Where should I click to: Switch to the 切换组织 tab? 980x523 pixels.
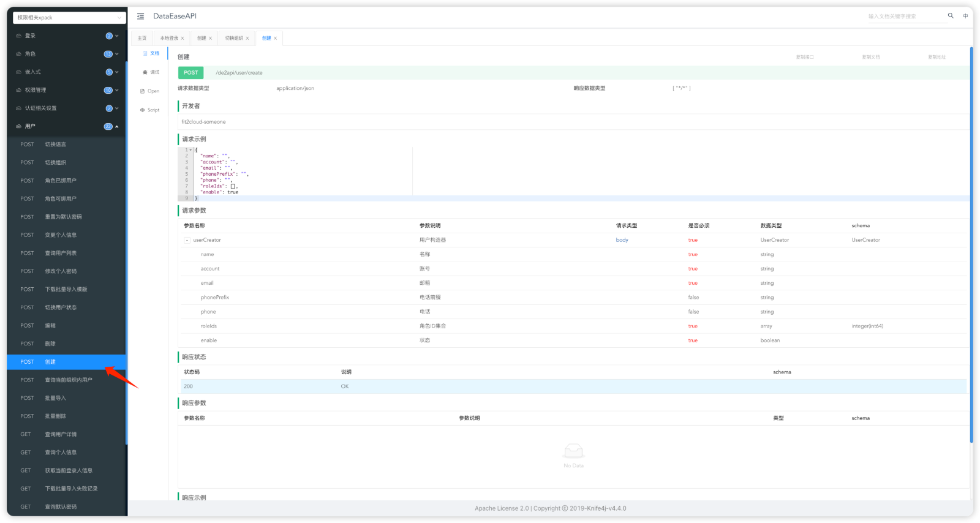click(234, 38)
